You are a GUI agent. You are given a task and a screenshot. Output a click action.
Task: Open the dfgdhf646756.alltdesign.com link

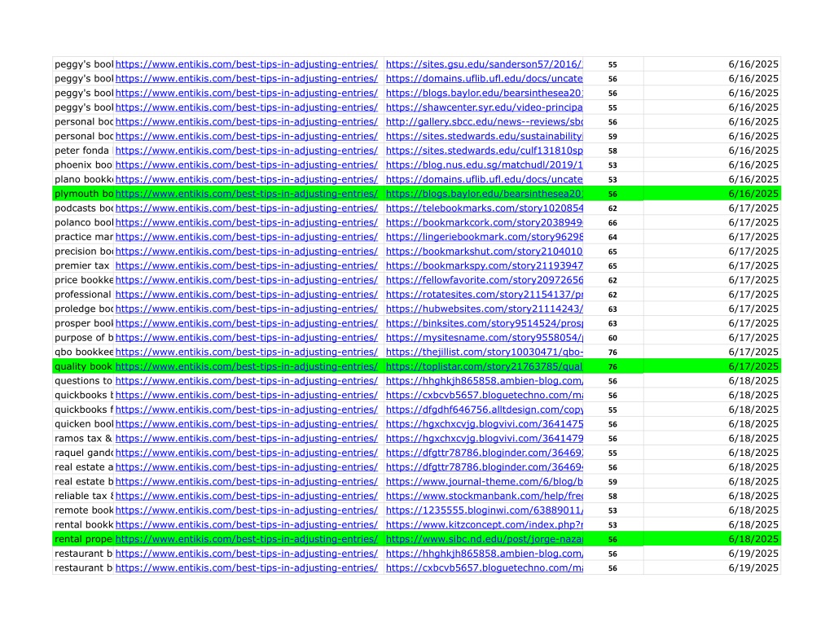(484, 410)
